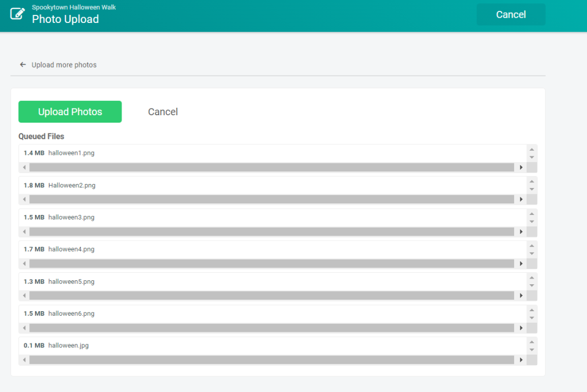Click the 1.5 MB size of halloween6.png
The image size is (587, 392).
coord(34,313)
